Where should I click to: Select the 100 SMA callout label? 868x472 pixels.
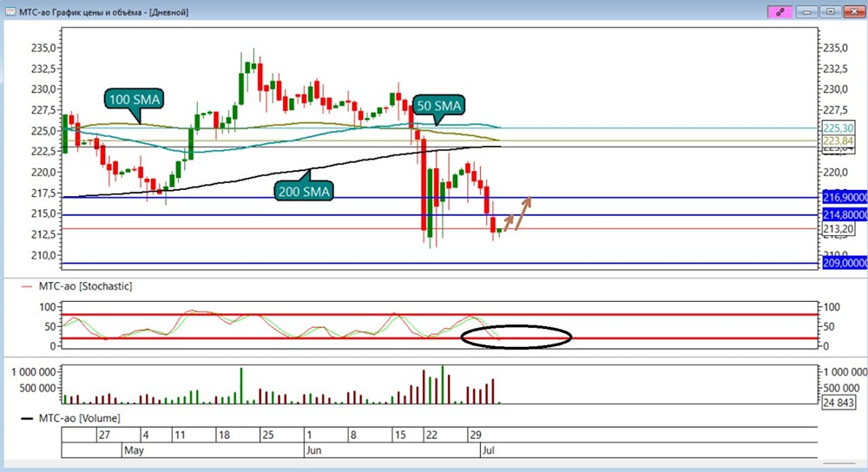(x=134, y=100)
